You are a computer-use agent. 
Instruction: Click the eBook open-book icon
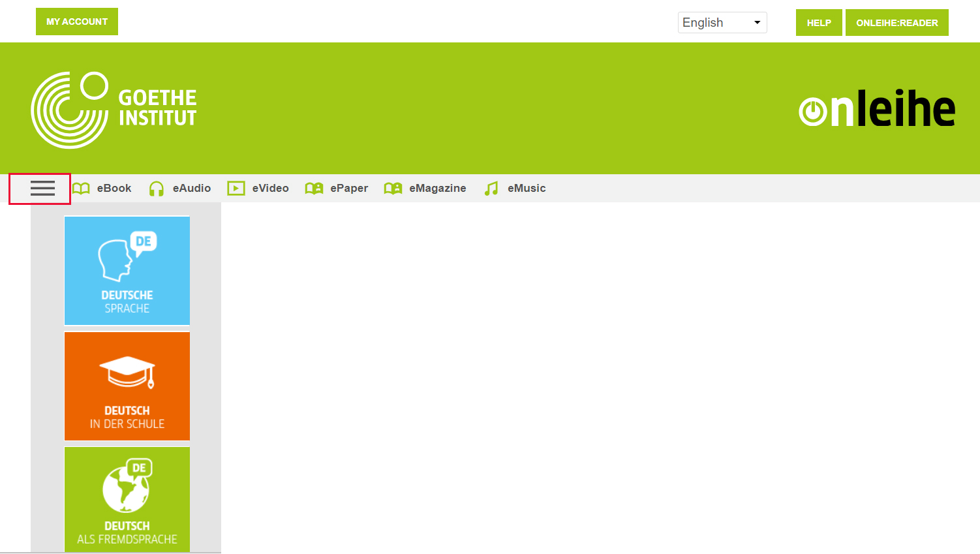(x=81, y=189)
